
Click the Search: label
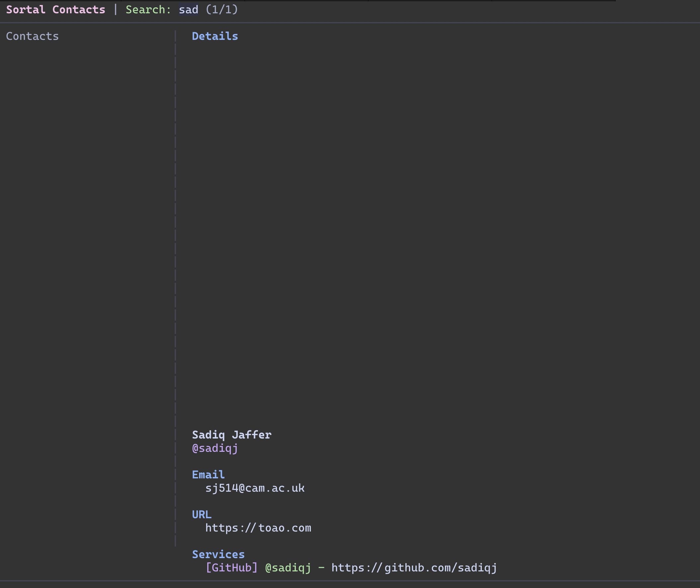pyautogui.click(x=148, y=9)
